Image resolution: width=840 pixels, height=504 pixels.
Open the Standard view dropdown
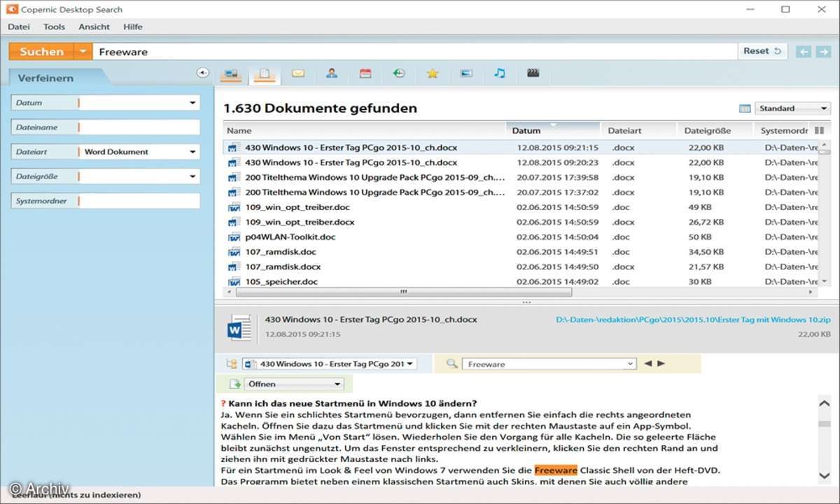point(792,108)
